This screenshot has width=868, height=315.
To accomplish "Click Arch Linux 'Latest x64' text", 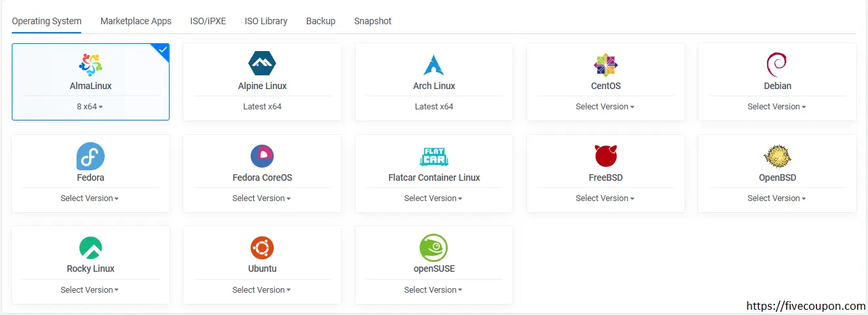I will point(434,106).
